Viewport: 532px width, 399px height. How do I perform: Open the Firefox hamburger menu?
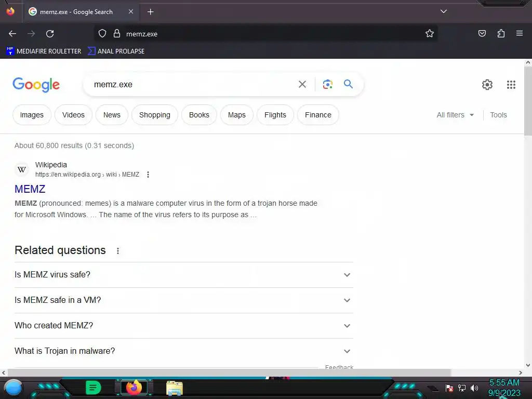tap(519, 33)
